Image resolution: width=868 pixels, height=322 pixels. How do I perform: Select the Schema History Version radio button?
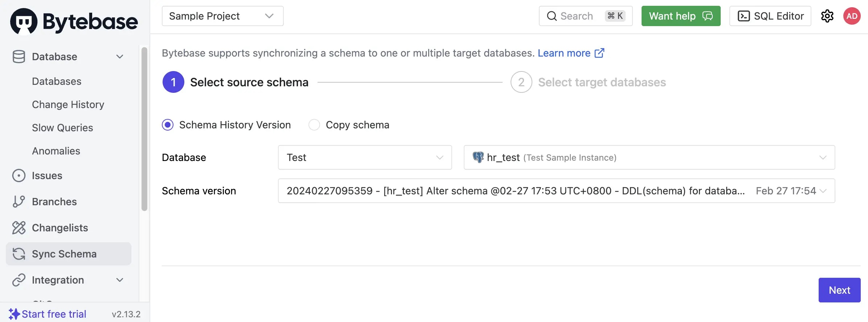pos(168,125)
